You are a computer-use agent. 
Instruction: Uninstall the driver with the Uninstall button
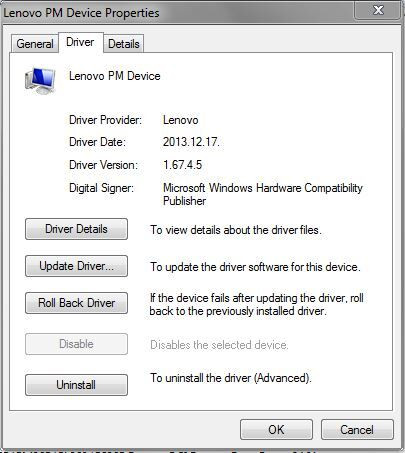tap(76, 385)
